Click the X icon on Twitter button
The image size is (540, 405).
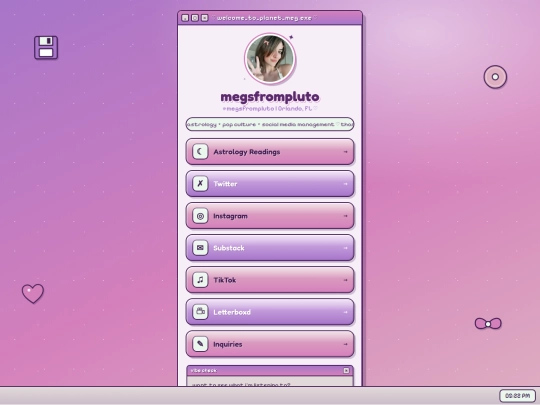200,184
